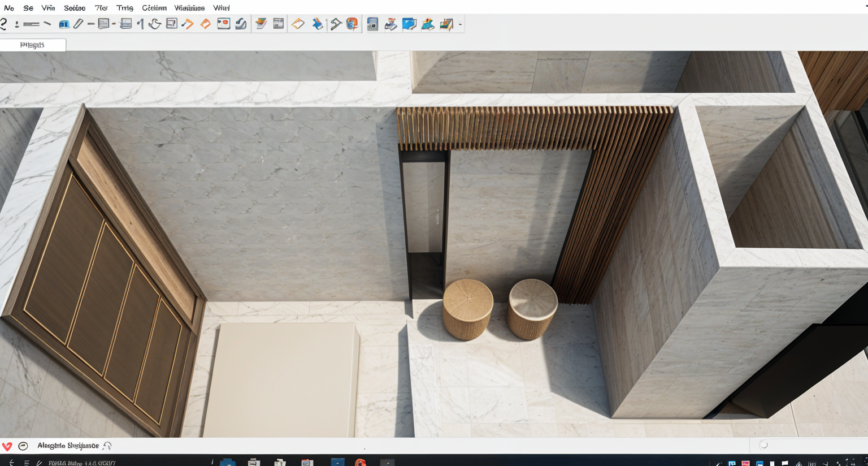This screenshot has height=466, width=868.
Task: Open the 'Wiwl' menu
Action: coord(221,8)
